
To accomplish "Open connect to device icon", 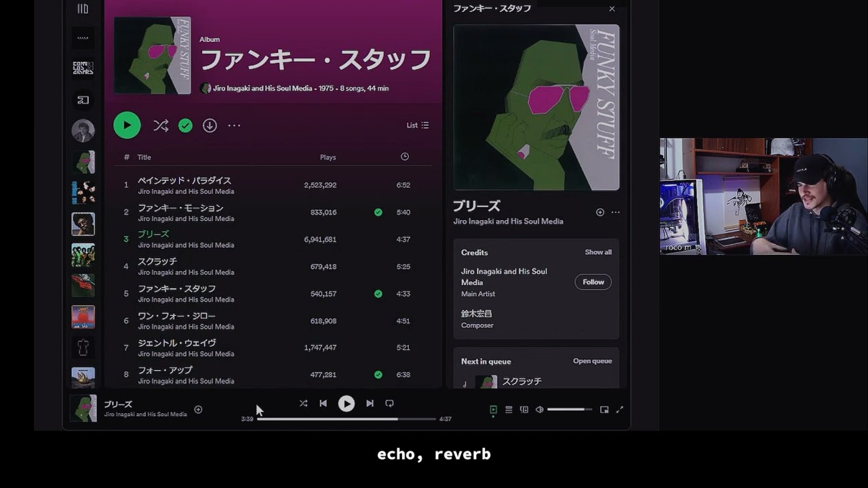I will (524, 409).
